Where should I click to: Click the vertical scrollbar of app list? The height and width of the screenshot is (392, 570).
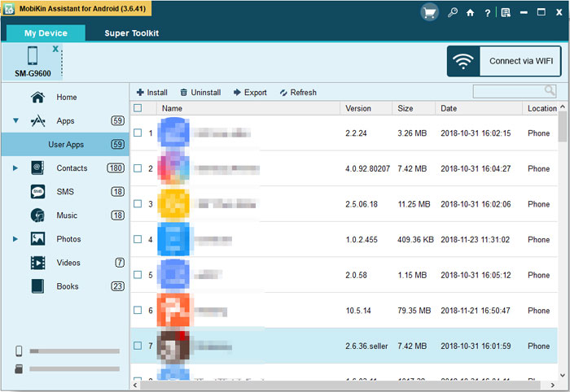[x=563, y=244]
